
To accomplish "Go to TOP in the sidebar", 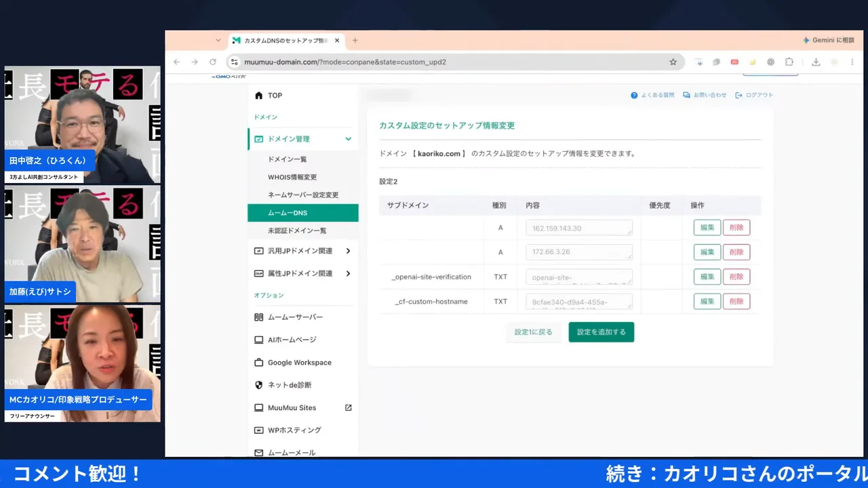I will click(x=275, y=96).
